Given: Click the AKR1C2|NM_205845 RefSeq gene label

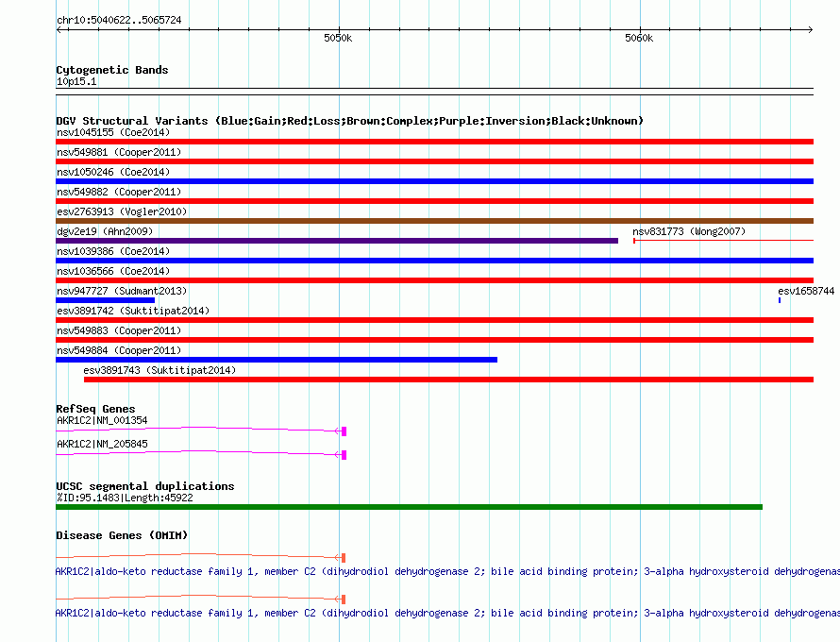Looking at the screenshot, I should (102, 445).
